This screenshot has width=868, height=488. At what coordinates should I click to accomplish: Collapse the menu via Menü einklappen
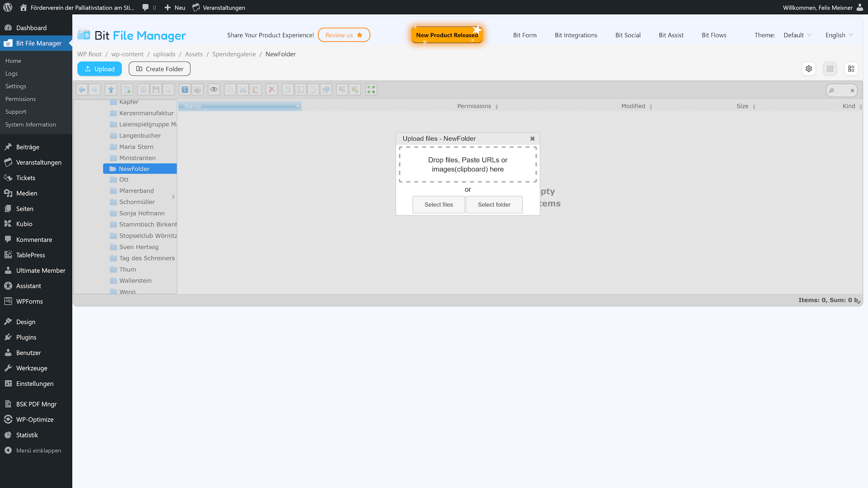36,450
